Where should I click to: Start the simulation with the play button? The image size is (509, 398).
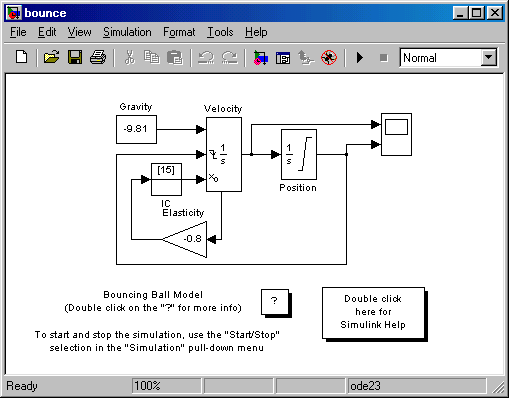coord(360,58)
